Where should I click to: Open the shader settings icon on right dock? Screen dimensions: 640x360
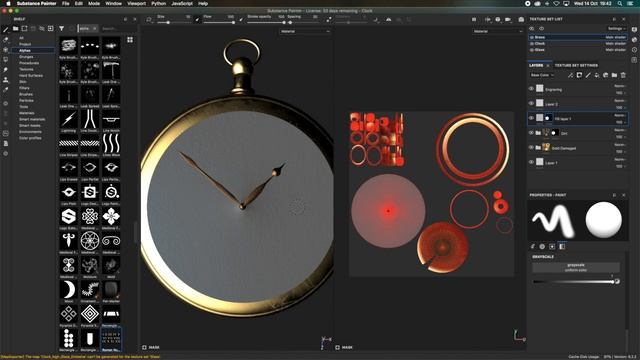click(x=634, y=40)
